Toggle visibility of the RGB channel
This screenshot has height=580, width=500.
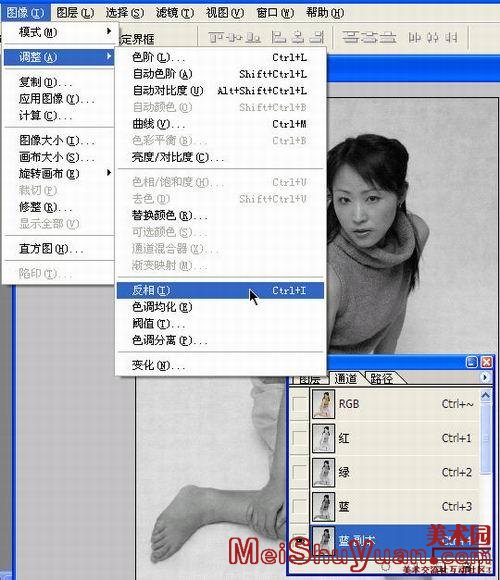[299, 404]
